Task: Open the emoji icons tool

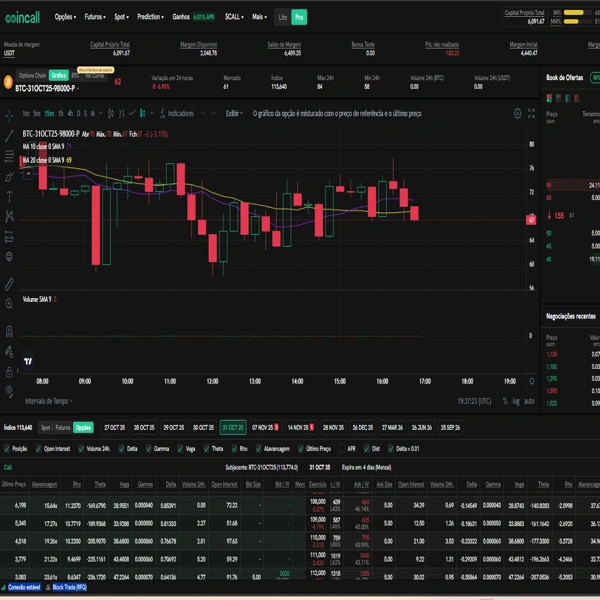Action: (9, 256)
